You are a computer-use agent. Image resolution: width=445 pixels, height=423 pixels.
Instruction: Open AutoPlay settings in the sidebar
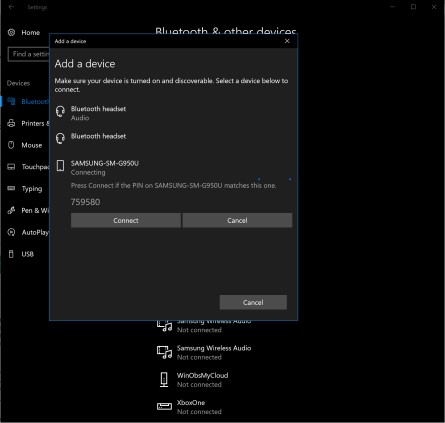(x=35, y=232)
